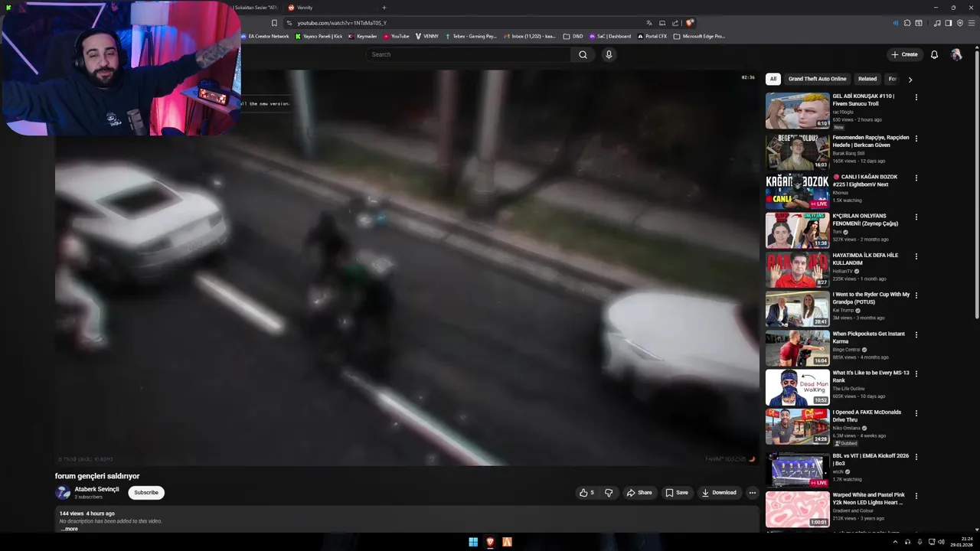This screenshot has width=980, height=551.
Task: Open the Windows Start button
Action: (x=473, y=542)
